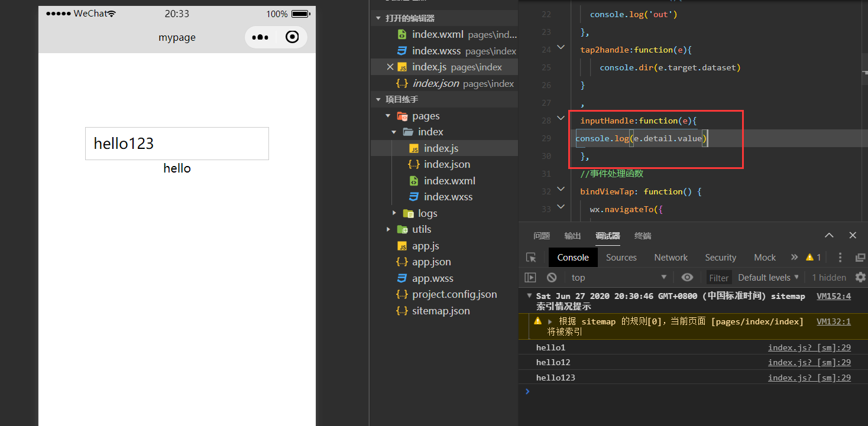Fold the tap2handle function at line 24
The image size is (868, 426).
tap(561, 47)
